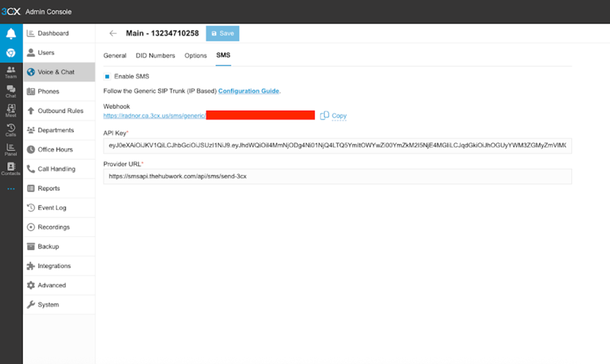Open the Team panel icon
Viewport: 610px width, 364px height.
(x=10, y=71)
